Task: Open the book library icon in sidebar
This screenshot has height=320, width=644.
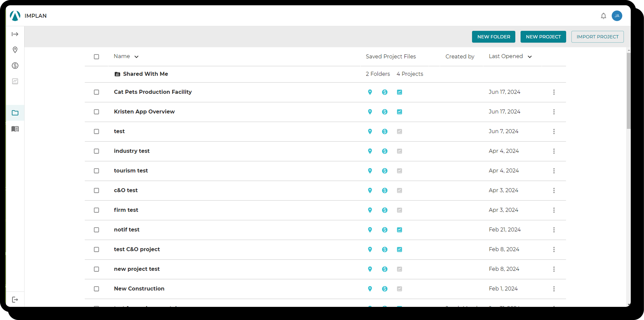Action: [x=15, y=129]
